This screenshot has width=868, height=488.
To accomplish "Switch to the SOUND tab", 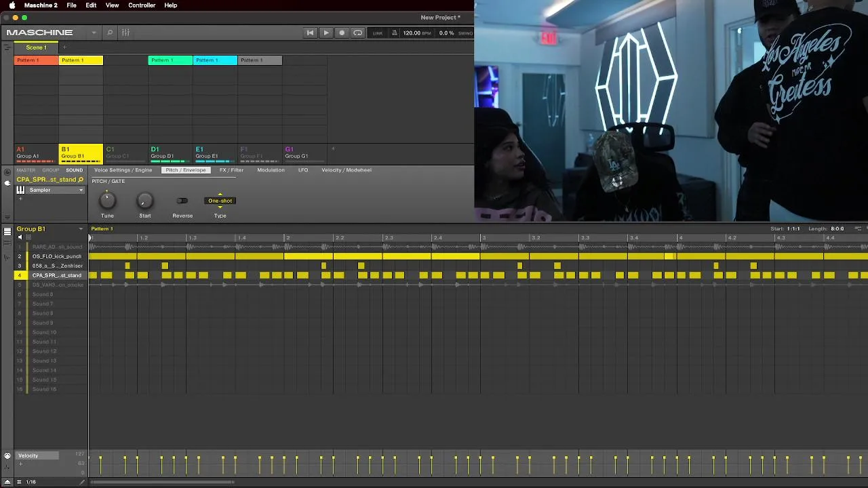I will pyautogui.click(x=75, y=170).
